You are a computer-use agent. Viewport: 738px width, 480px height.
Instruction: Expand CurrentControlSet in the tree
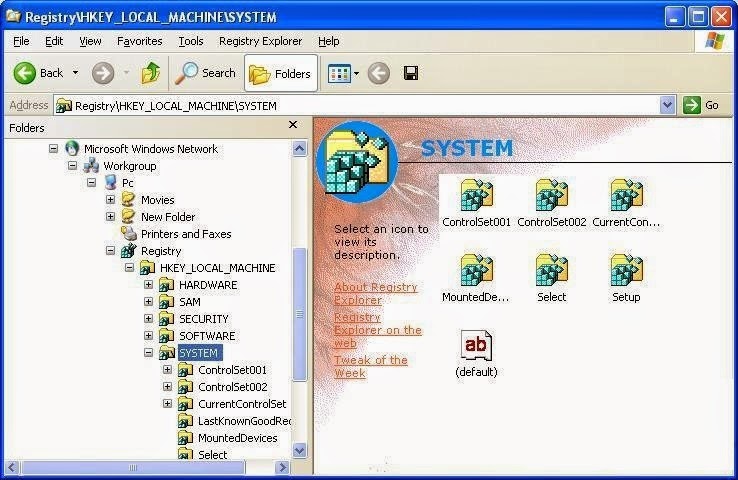(167, 403)
